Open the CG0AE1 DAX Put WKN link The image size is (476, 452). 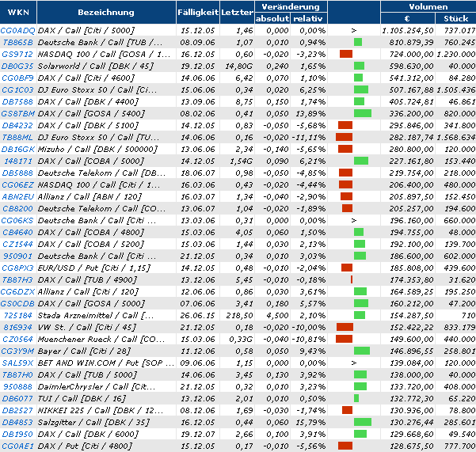point(17,446)
